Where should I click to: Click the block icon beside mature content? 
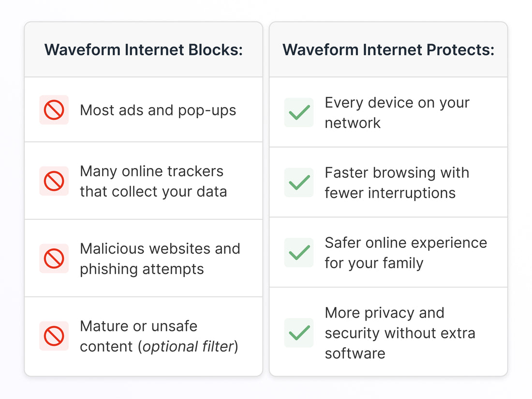54,336
